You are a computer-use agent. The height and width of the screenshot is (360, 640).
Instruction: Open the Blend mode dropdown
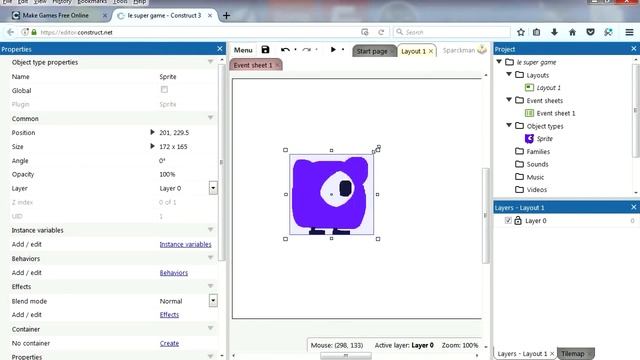tap(213, 301)
